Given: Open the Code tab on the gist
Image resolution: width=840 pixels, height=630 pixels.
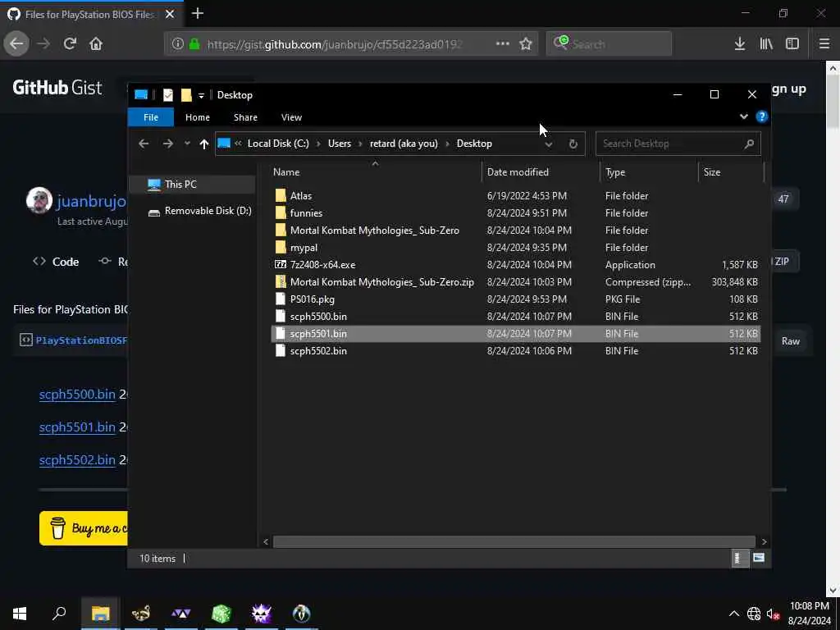Looking at the screenshot, I should pos(56,262).
